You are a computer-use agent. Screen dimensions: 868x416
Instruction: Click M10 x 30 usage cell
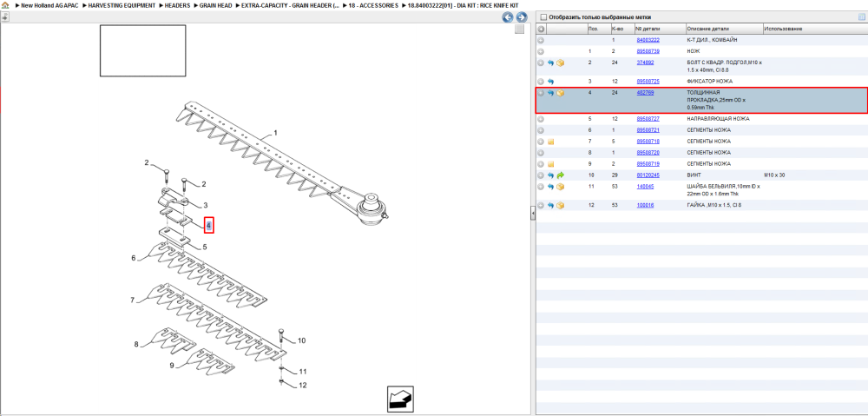tap(774, 175)
